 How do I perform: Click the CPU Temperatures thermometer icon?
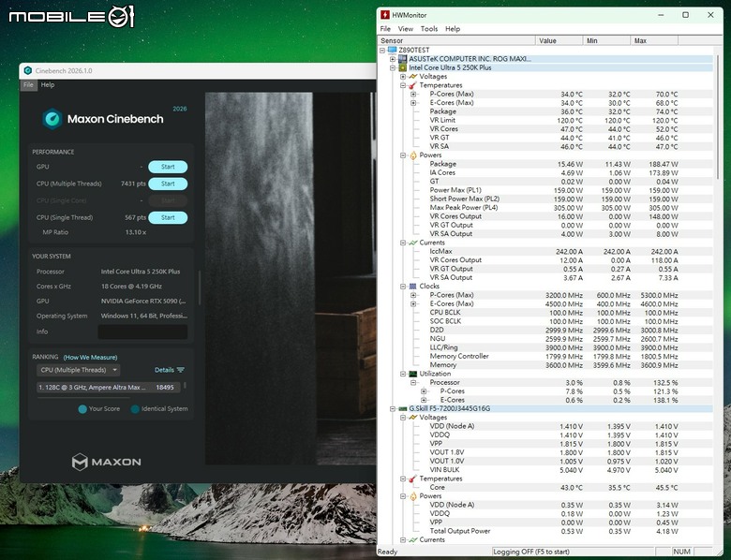(412, 85)
